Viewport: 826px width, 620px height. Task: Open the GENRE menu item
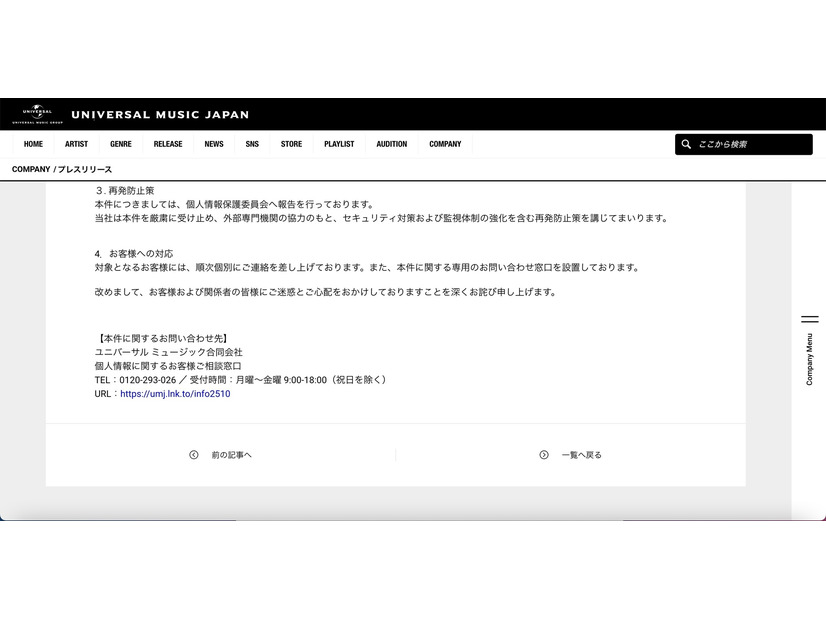point(121,144)
